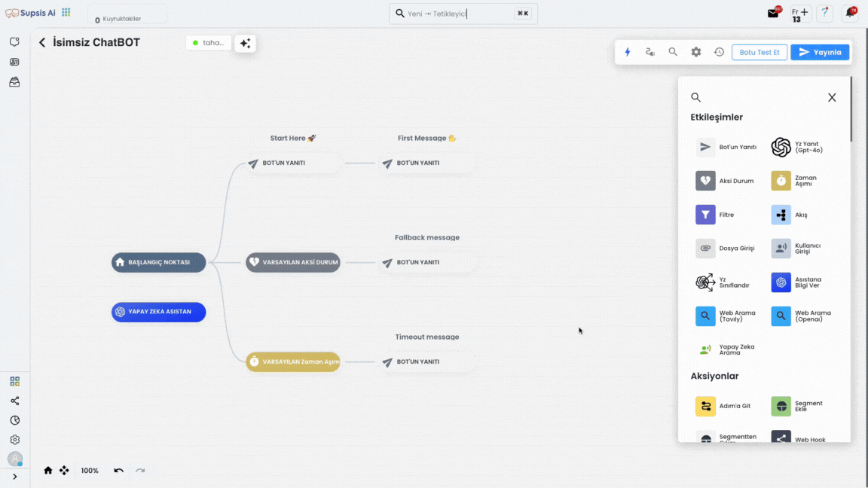Select the VARSAYILAN Zaman Aşımı node

(x=293, y=361)
